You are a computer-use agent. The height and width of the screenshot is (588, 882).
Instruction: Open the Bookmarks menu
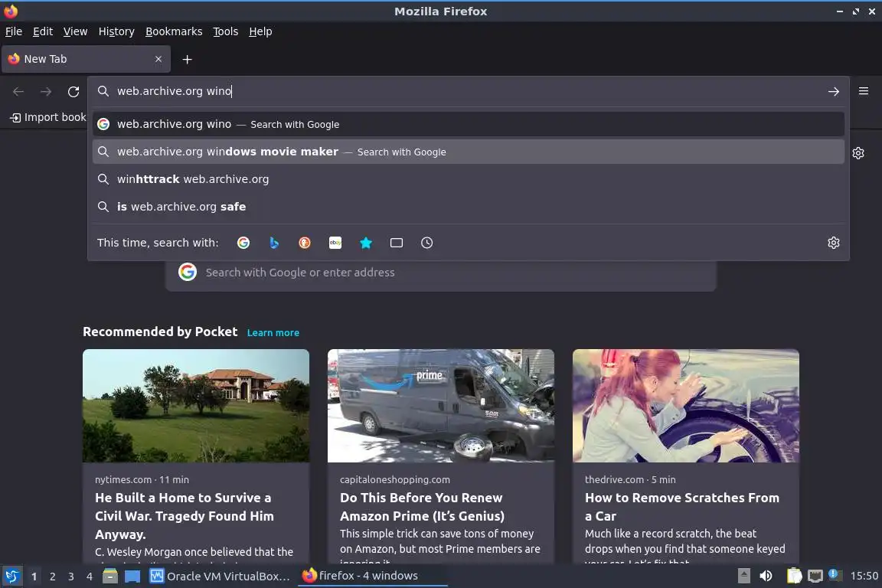pyautogui.click(x=174, y=31)
